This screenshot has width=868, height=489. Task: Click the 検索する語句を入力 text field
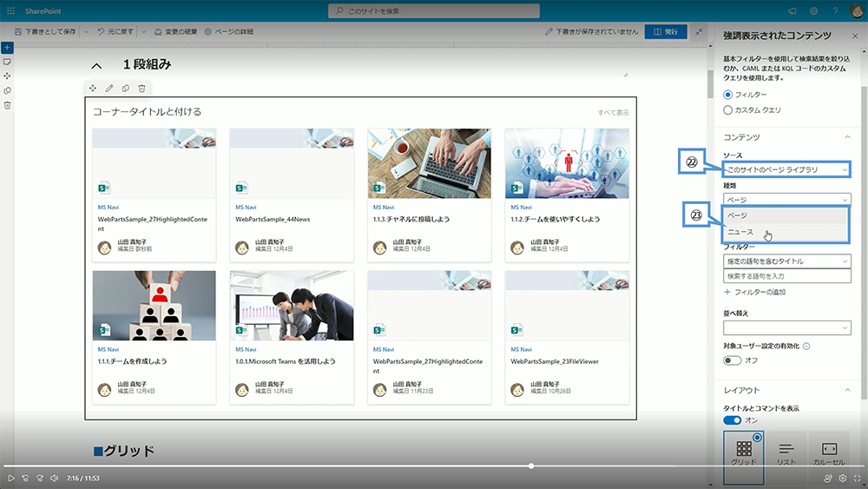pyautogui.click(x=786, y=276)
